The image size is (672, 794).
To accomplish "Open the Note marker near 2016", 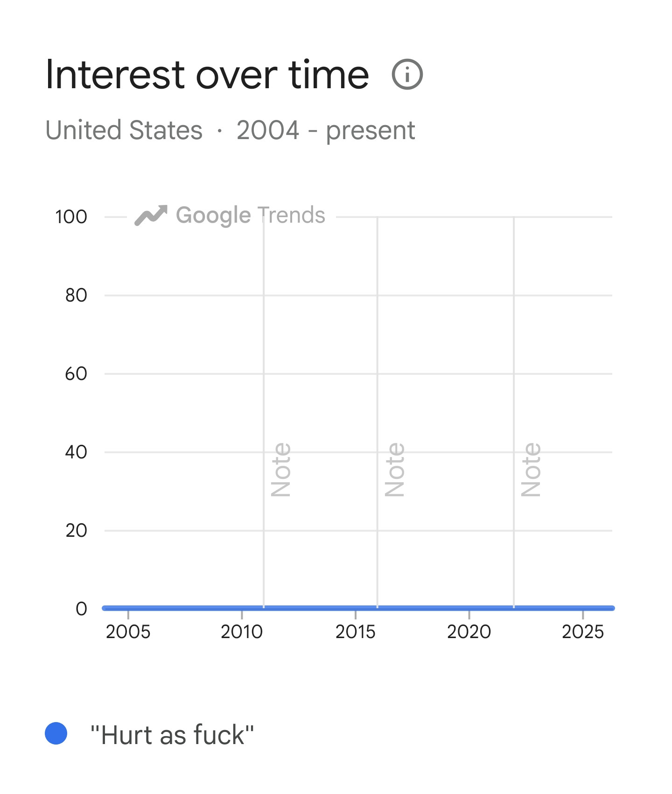I will 395,469.
